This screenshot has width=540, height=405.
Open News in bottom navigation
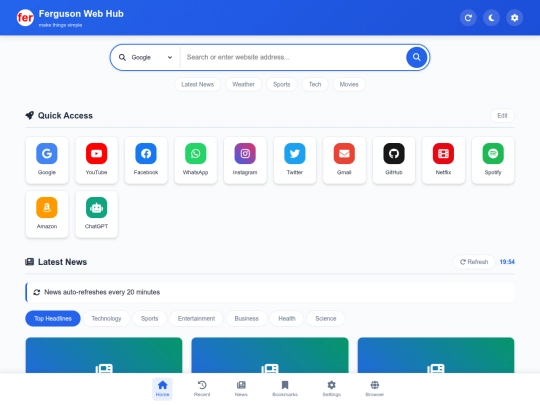point(241,389)
